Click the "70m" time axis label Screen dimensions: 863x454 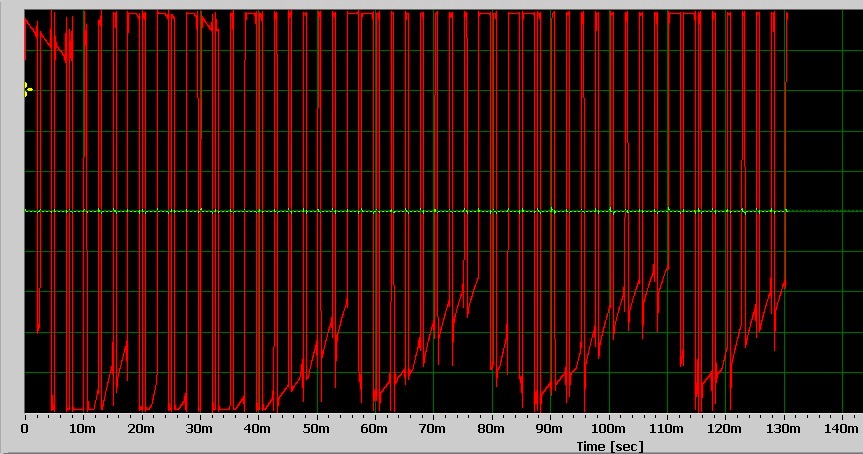point(433,429)
